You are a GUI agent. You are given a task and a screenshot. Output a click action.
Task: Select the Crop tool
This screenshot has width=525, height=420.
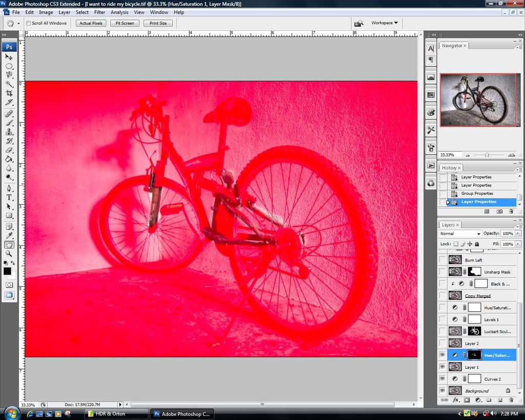point(9,93)
